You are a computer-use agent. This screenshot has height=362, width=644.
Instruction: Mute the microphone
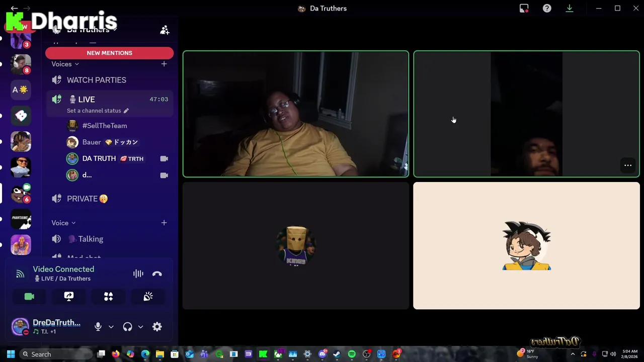(x=98, y=327)
